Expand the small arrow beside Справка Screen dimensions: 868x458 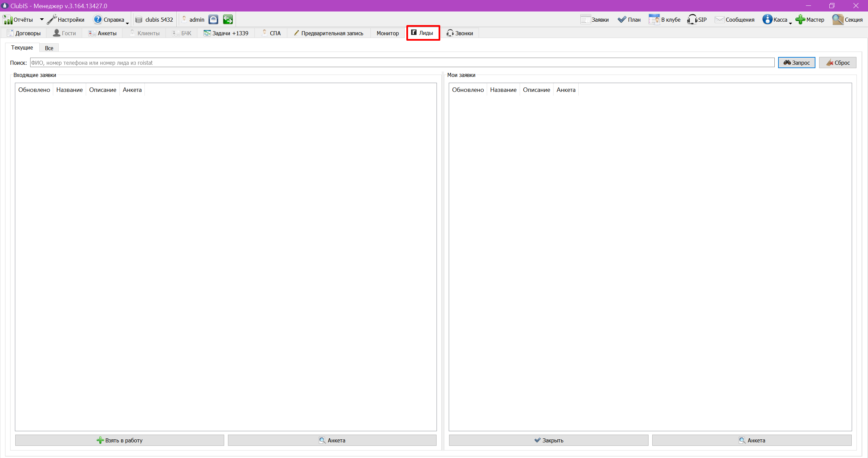coord(128,23)
